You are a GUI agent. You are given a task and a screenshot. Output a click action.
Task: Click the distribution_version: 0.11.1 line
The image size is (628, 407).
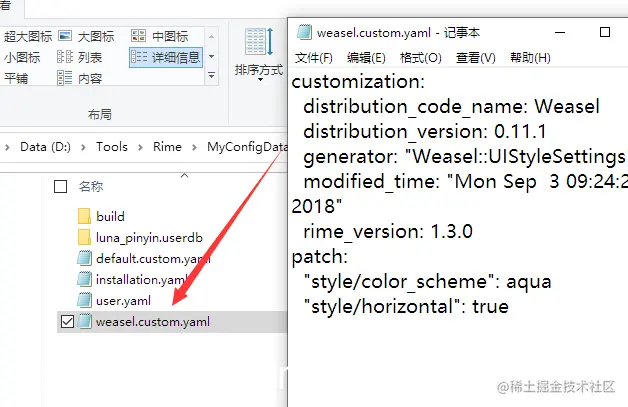pos(425,131)
